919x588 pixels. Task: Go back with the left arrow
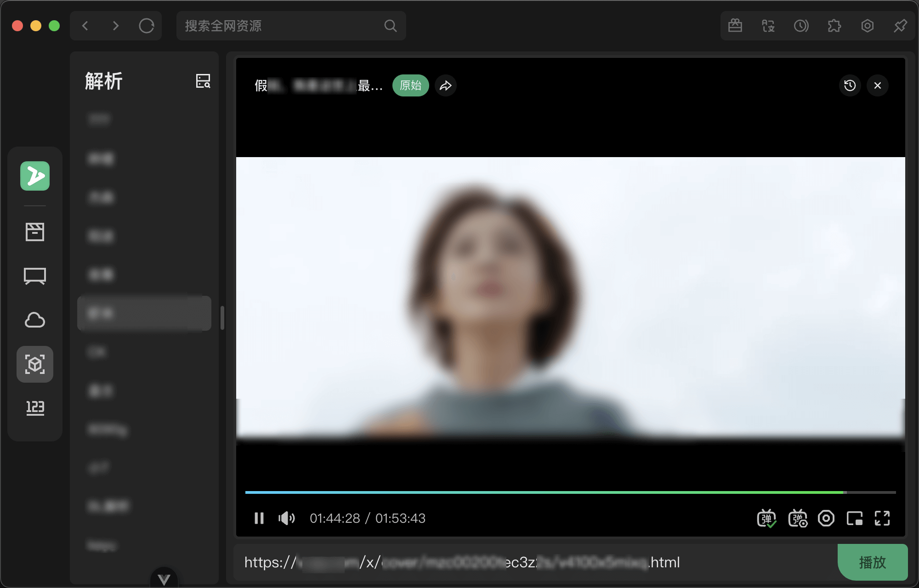click(85, 26)
